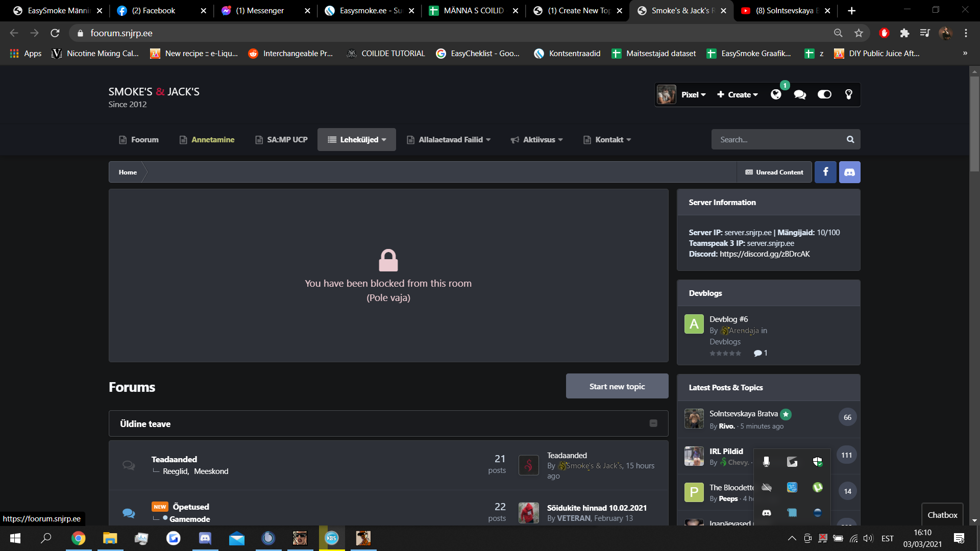Toggle the dark mode switch

824,94
